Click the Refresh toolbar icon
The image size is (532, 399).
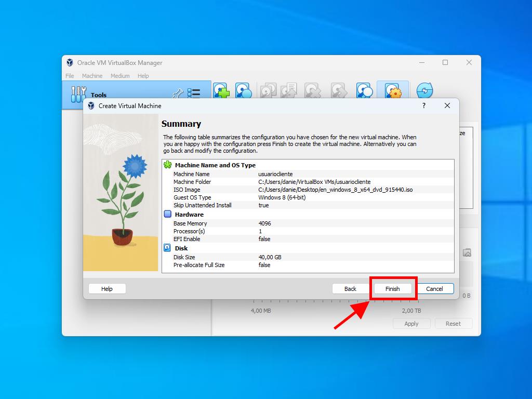[x=424, y=91]
